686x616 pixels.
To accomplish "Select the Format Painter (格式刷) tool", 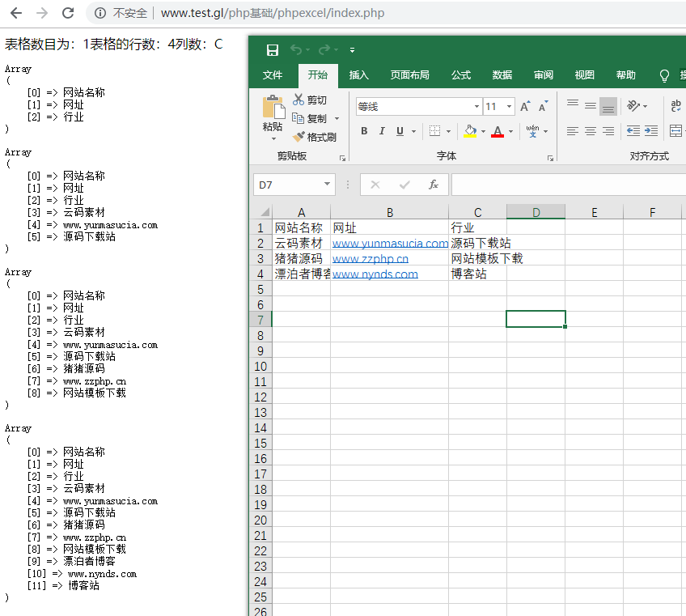I will (x=299, y=135).
